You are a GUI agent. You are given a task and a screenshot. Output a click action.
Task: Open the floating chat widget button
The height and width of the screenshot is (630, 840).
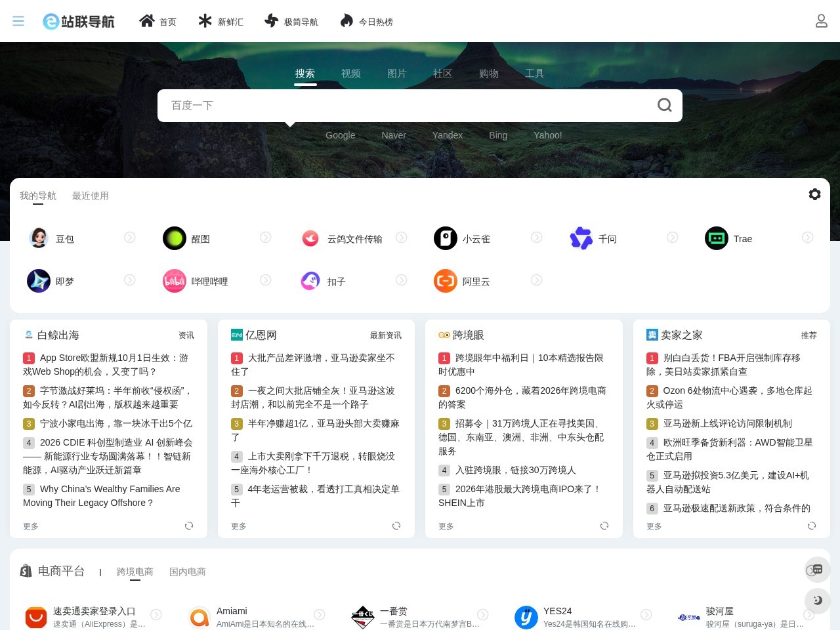(818, 570)
